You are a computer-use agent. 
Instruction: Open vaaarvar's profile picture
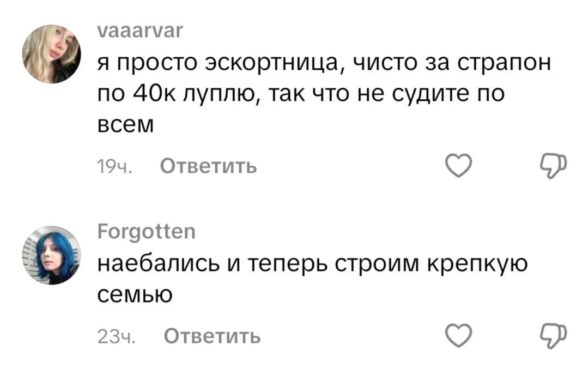coord(52,53)
